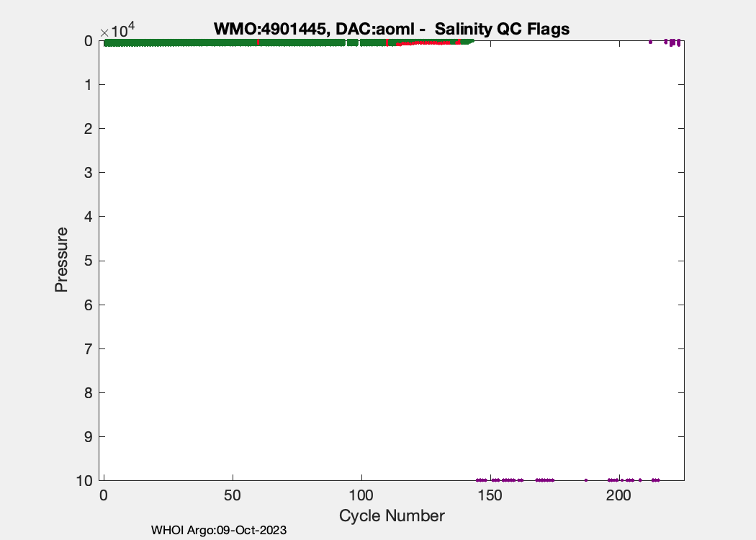This screenshot has width=756, height=540.
Task: Click the purple bottom points near cycle 170
Action: [x=544, y=480]
